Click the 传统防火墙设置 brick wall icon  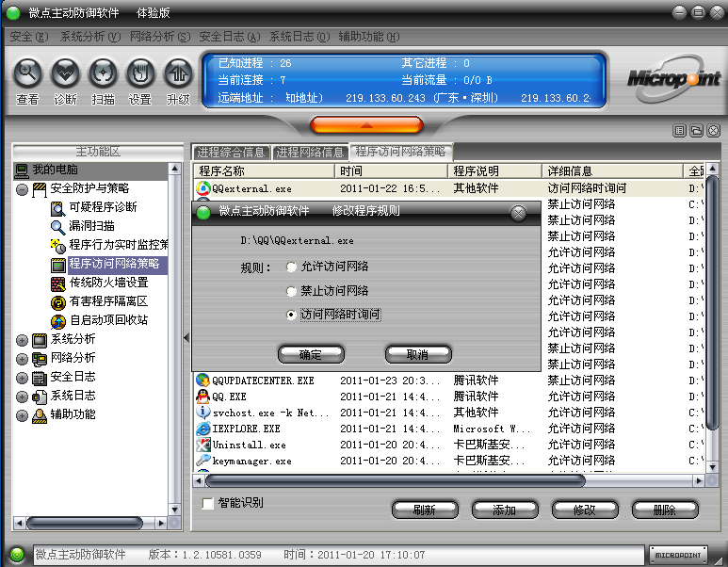(57, 283)
